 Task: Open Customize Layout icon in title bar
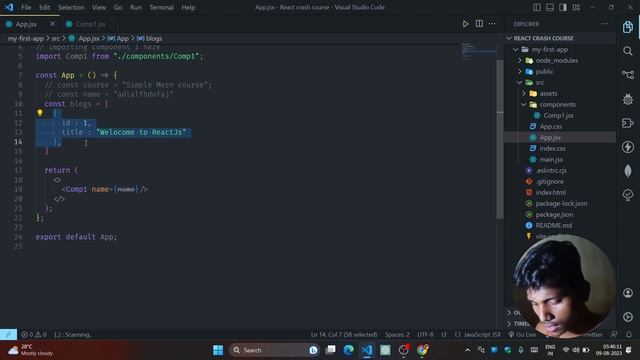click(x=576, y=7)
